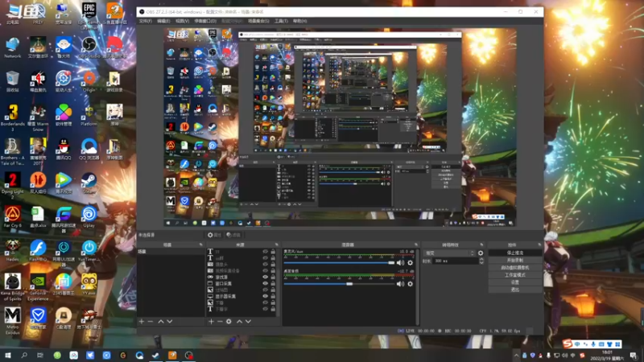Viewport: 644px width, 362px height.
Task: Move scene down in Scenes panel
Action: tap(170, 321)
